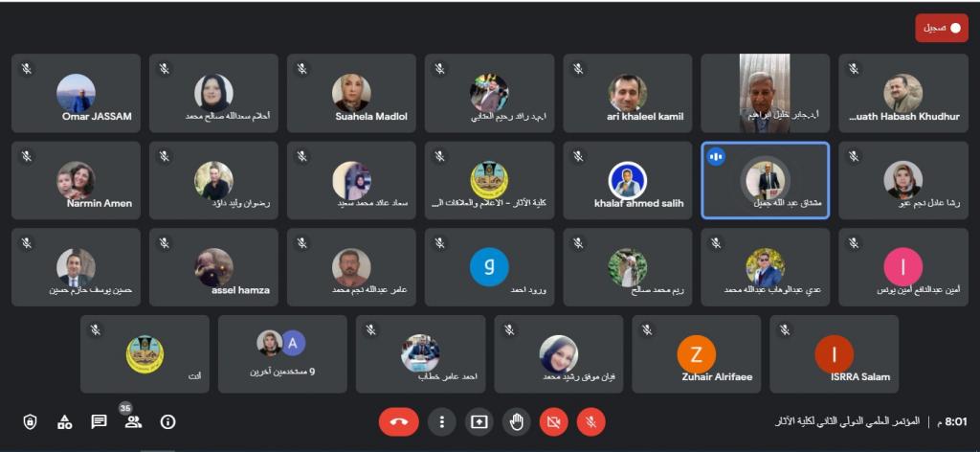Screen dimensions: 980x452
Task: Click the meeting title text at bottom right
Action: pos(847,422)
